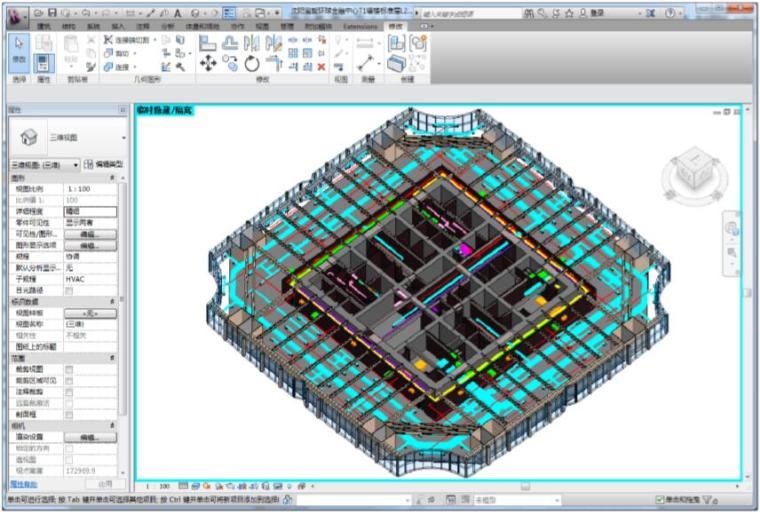Image resolution: width=760 pixels, height=515 pixels.
Task: Toggle the 剖面框 checkbox
Action: [69, 414]
